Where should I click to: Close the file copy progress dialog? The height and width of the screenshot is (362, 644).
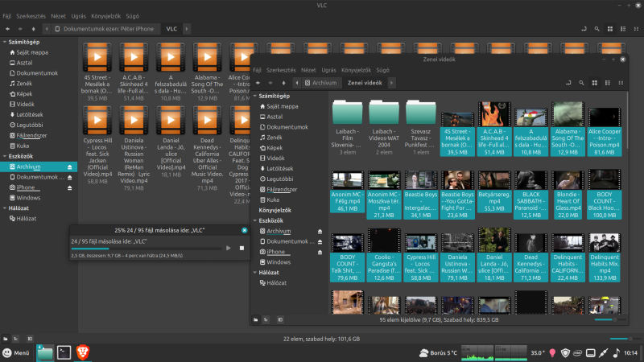[245, 230]
